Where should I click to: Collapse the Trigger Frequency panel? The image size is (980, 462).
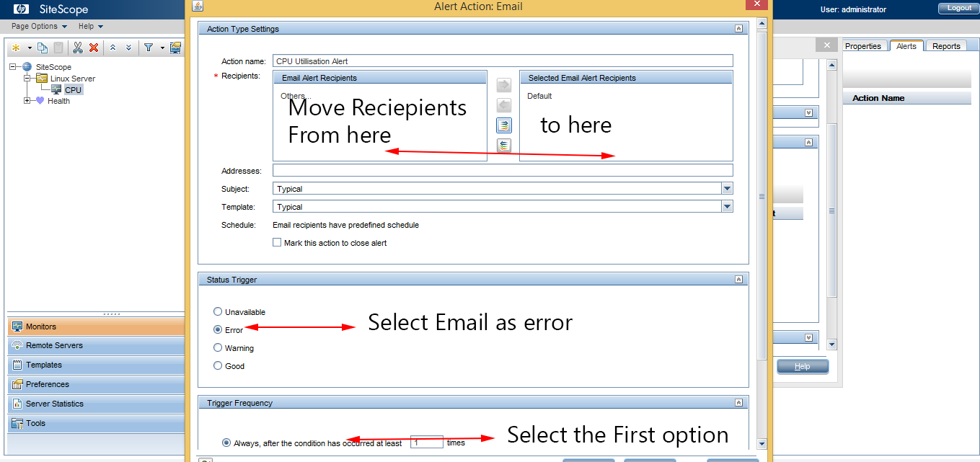point(739,403)
